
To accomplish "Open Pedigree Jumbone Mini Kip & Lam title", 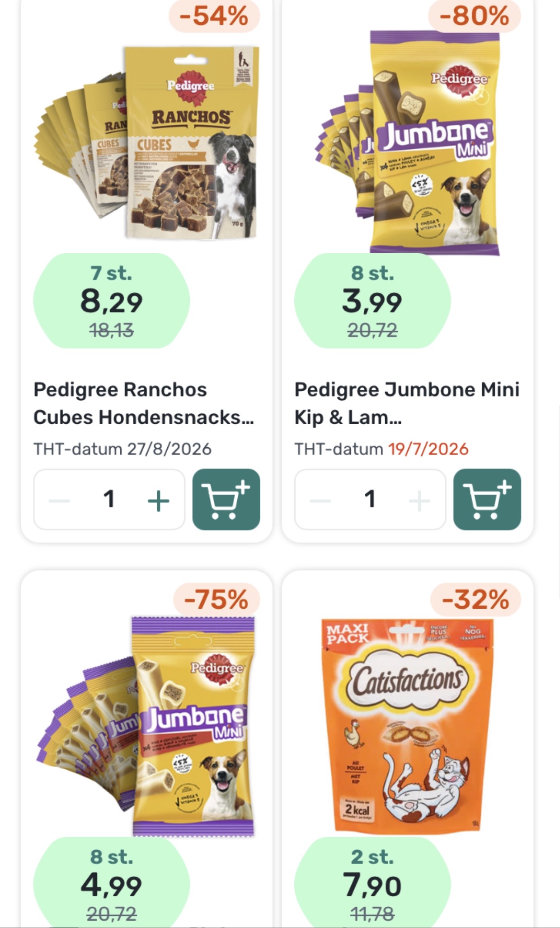I will (x=407, y=403).
